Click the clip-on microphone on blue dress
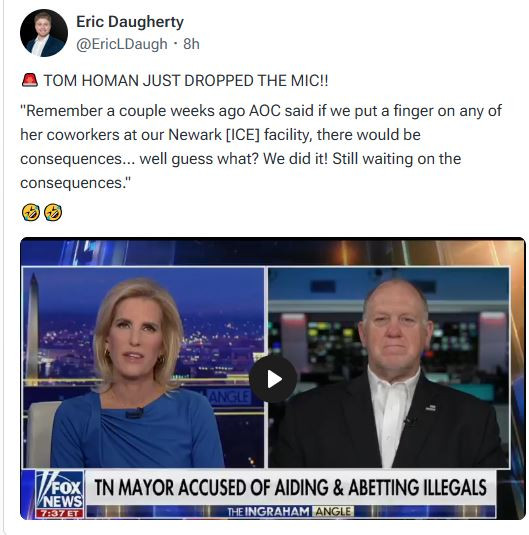 click(x=134, y=413)
